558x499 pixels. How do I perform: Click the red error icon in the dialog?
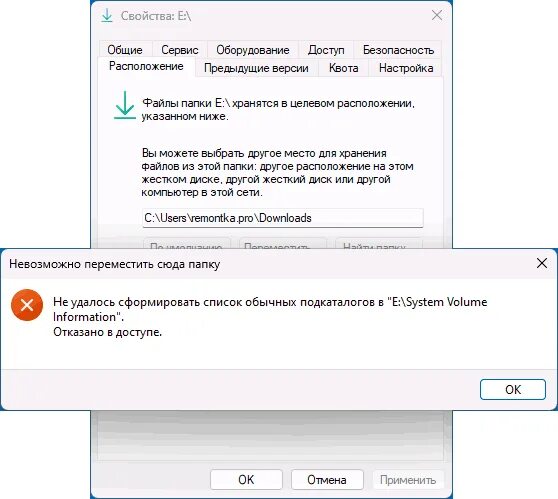[x=27, y=305]
